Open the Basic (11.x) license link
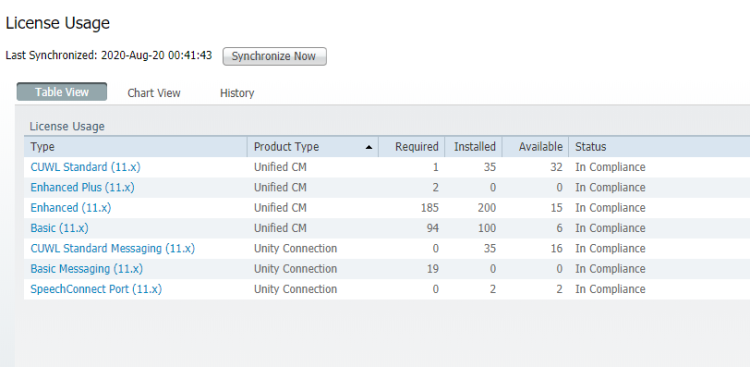Image resolution: width=750 pixels, height=367 pixels. pos(59,228)
